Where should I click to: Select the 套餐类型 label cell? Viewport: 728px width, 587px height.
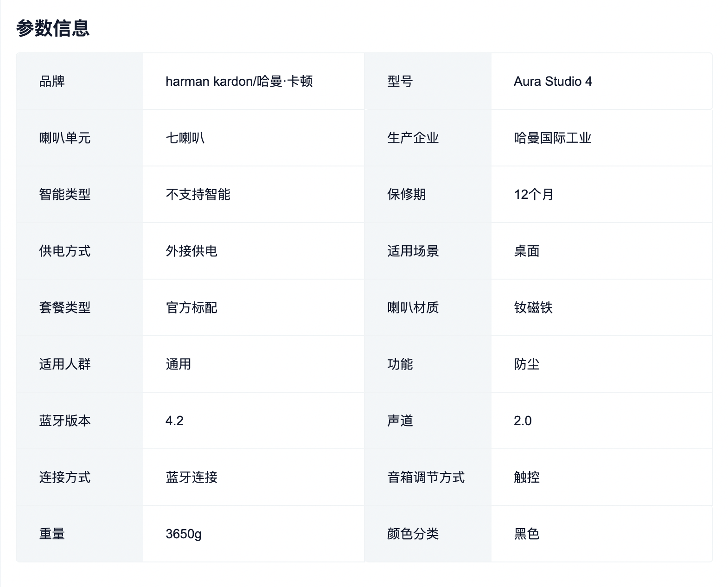click(x=80, y=308)
